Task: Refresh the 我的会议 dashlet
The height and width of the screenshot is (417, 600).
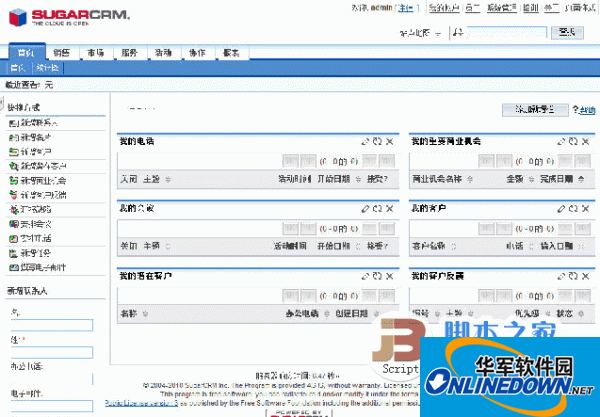Action: click(x=378, y=209)
